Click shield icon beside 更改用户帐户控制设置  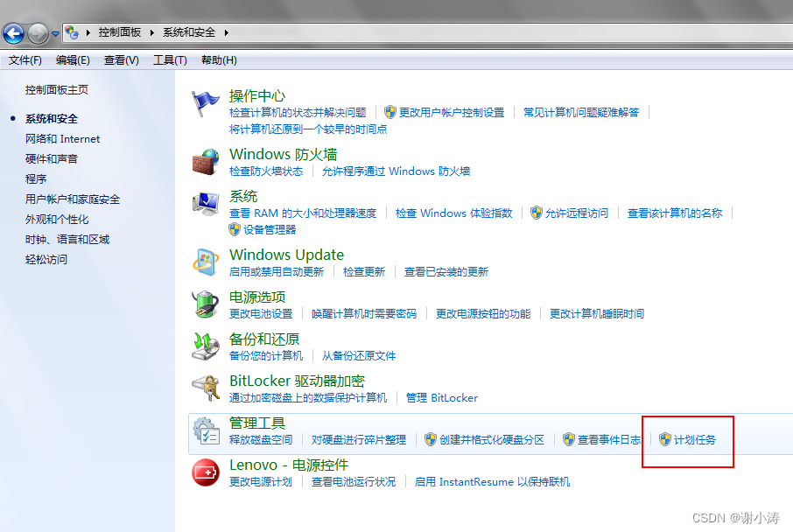pos(389,112)
